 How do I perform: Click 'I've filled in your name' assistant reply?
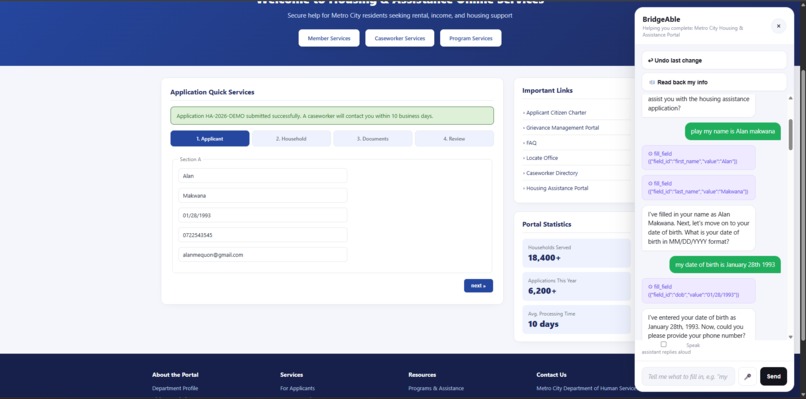click(x=699, y=228)
